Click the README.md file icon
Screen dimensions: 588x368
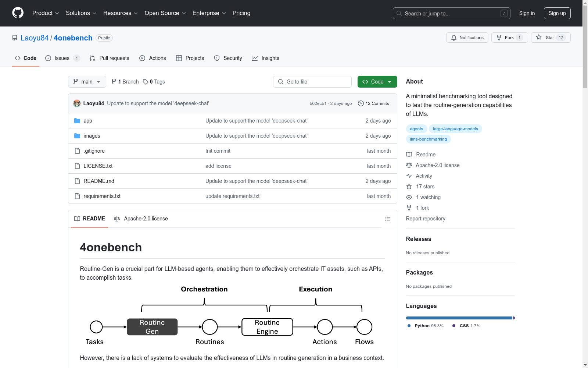pyautogui.click(x=77, y=181)
